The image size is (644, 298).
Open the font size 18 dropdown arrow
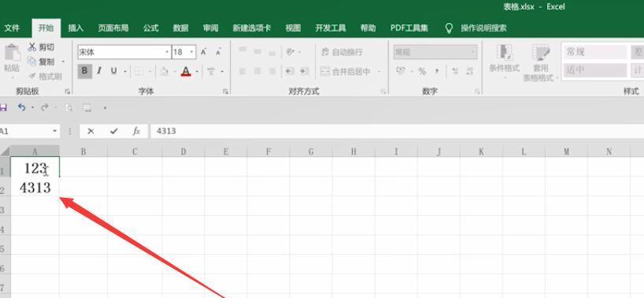[192, 52]
